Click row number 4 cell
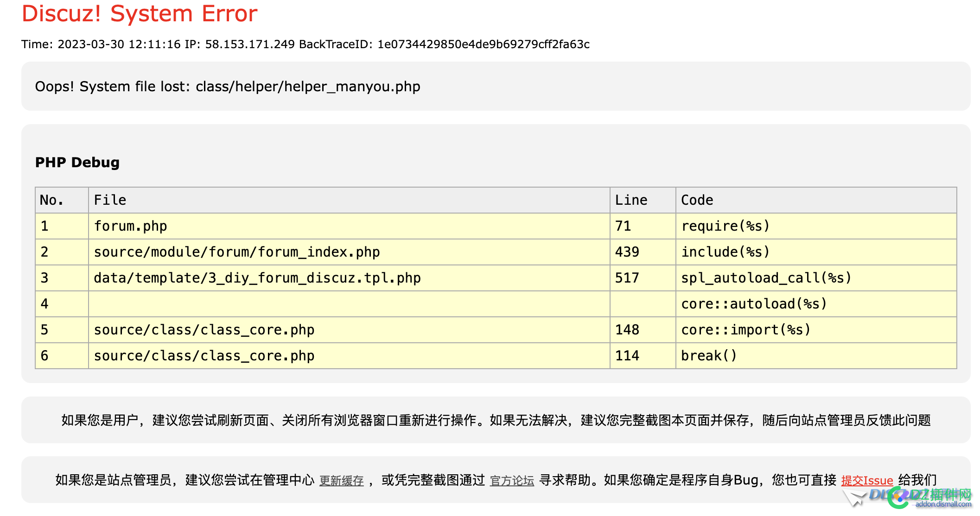Viewport: 980px width, 516px height. 62,304
